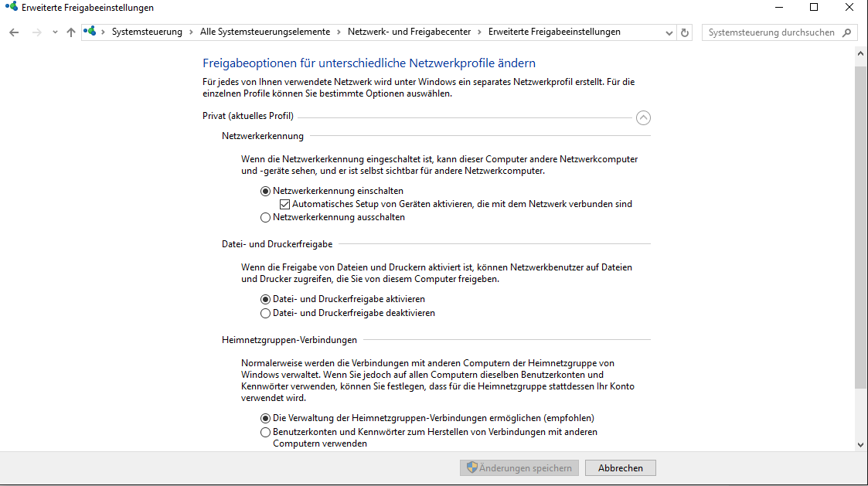
Task: Open Alle Systemsteuerungselemente breadcrumb
Action: [264, 32]
